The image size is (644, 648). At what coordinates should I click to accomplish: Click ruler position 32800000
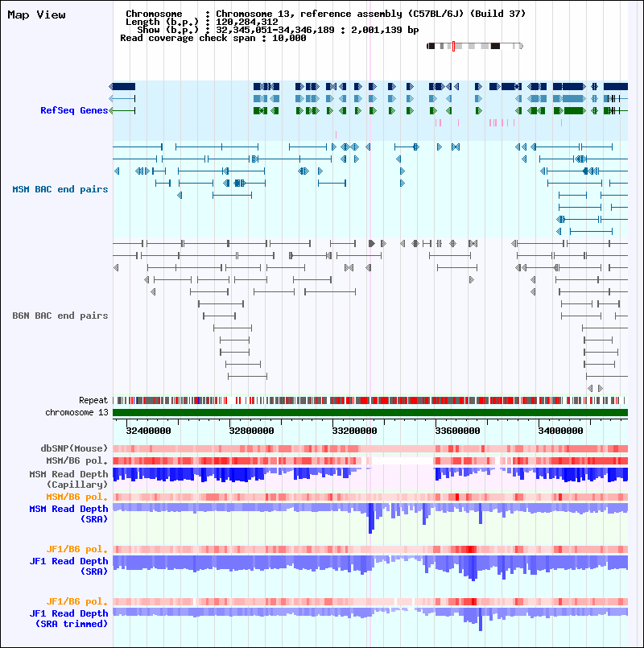(x=251, y=431)
